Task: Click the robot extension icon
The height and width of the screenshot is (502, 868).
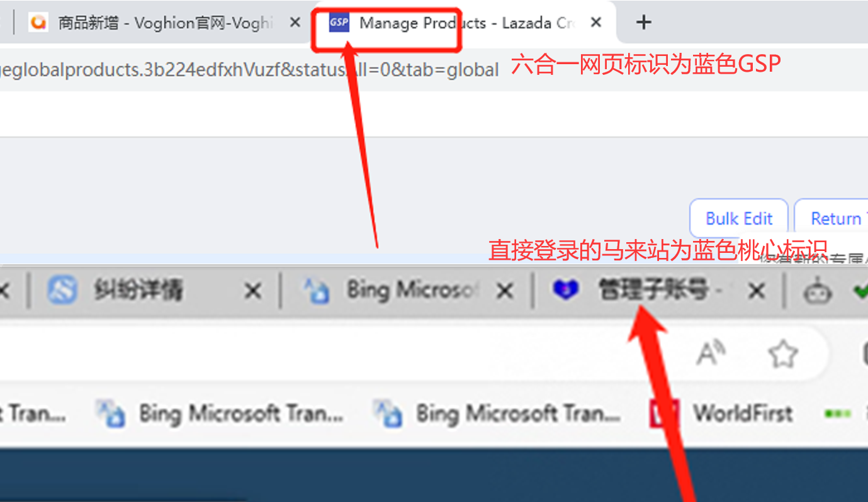Action: tap(817, 291)
